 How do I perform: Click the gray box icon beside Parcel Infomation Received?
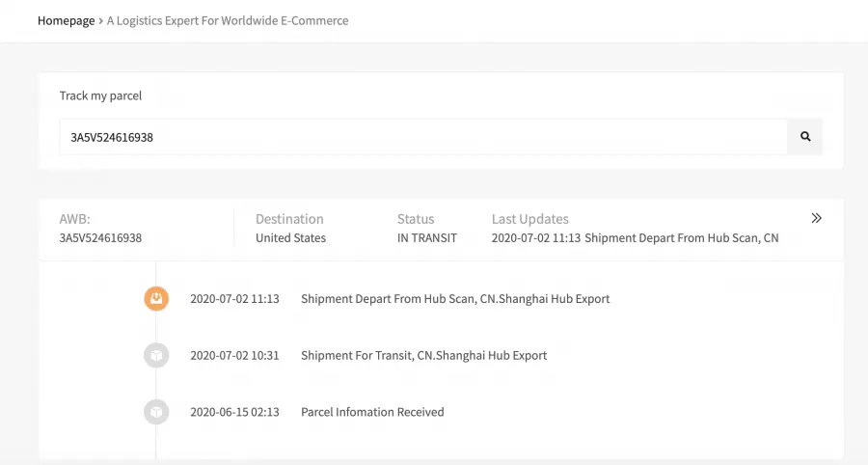(156, 412)
